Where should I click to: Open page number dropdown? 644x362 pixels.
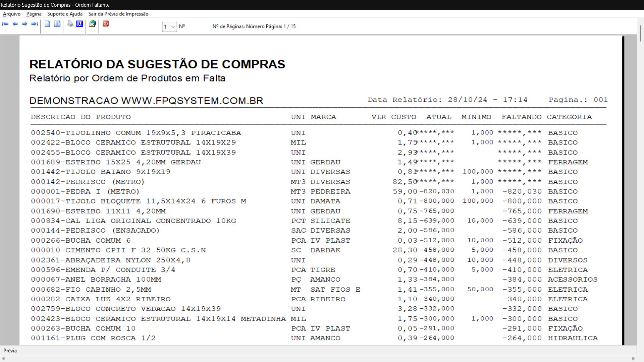pyautogui.click(x=173, y=26)
